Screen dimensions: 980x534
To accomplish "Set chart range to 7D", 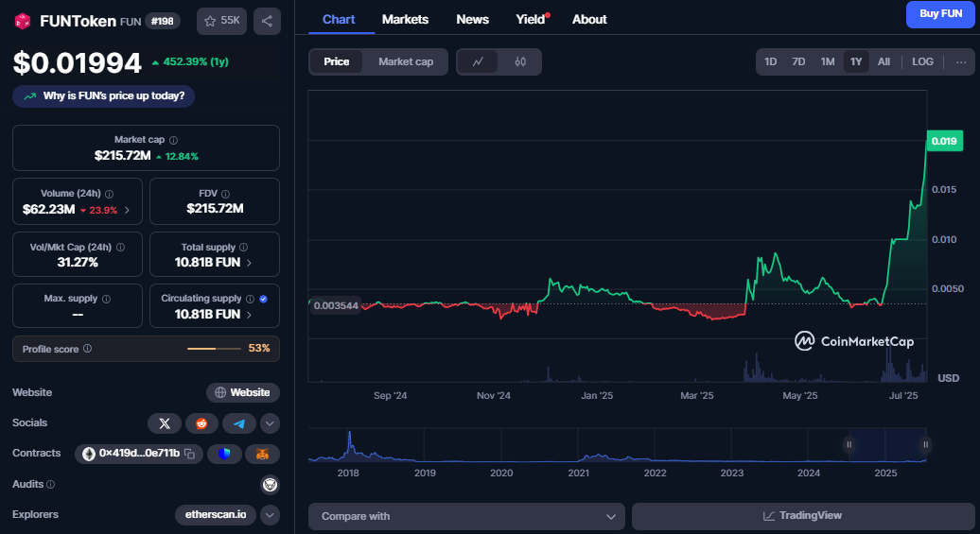I will [798, 61].
